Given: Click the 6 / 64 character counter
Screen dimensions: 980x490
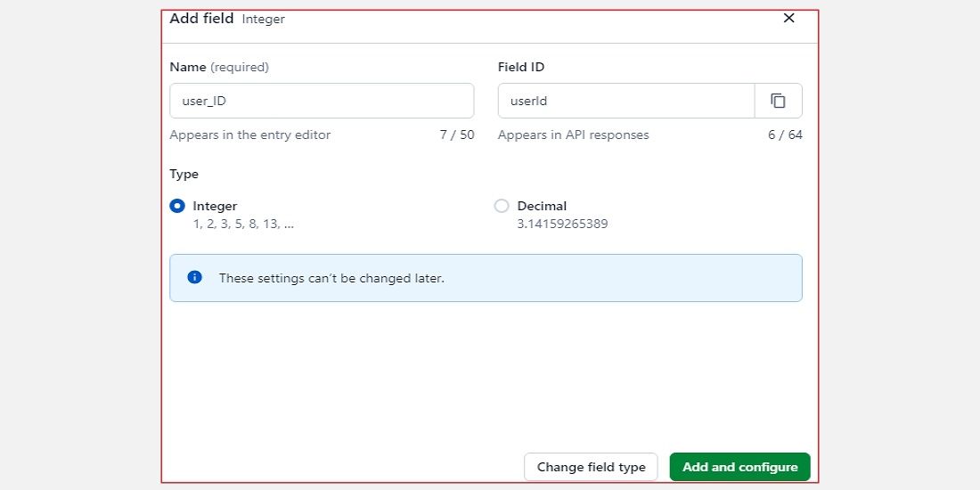Looking at the screenshot, I should [x=785, y=135].
